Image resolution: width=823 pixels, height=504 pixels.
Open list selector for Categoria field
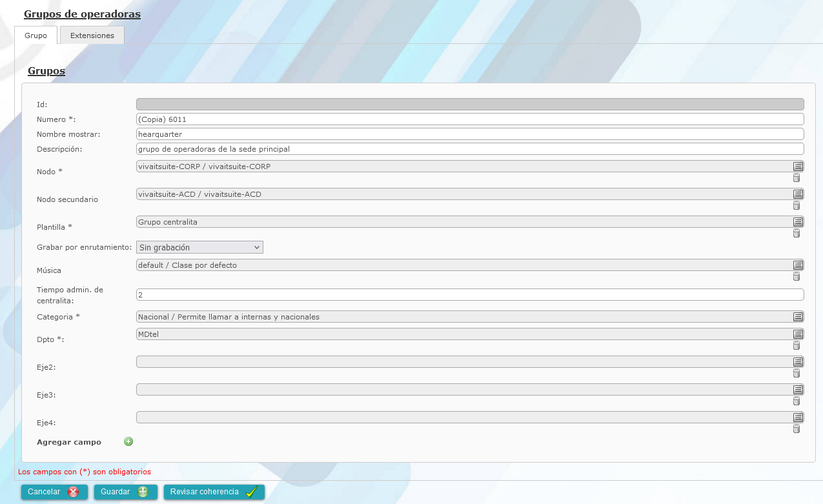coord(798,317)
